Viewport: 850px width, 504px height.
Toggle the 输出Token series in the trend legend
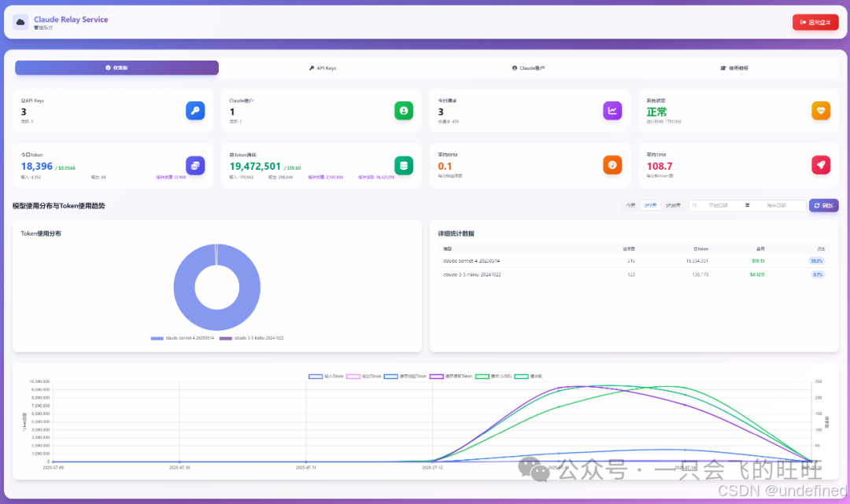[364, 377]
